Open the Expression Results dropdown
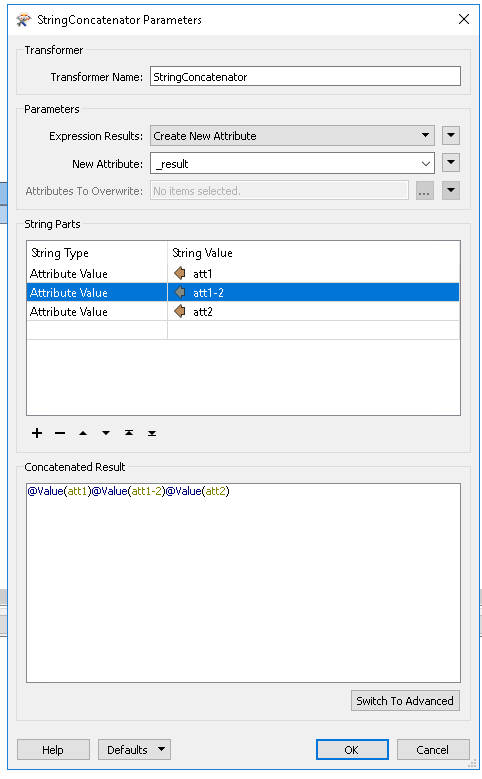This screenshot has height=779, width=482. [292, 136]
